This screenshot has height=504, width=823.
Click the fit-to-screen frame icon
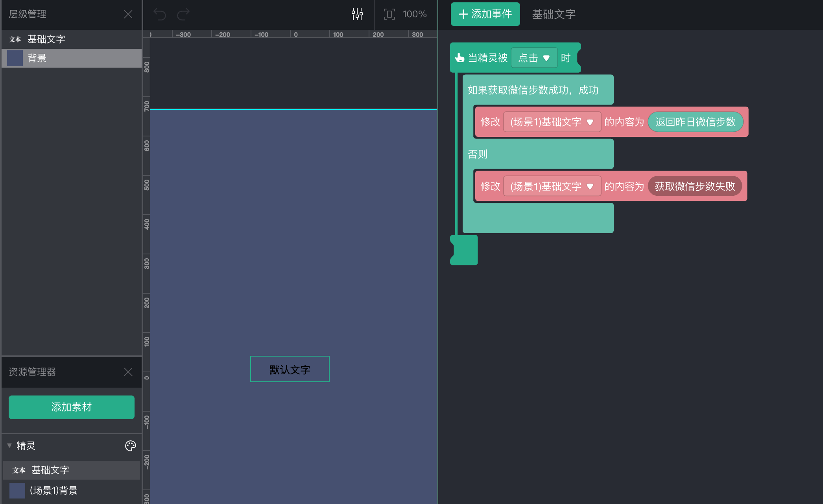click(389, 14)
